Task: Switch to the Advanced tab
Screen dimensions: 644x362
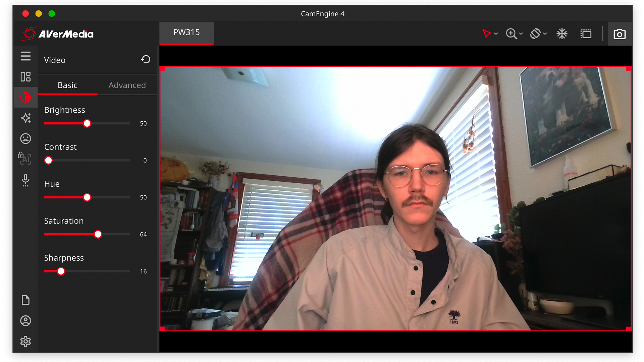Action: (127, 85)
